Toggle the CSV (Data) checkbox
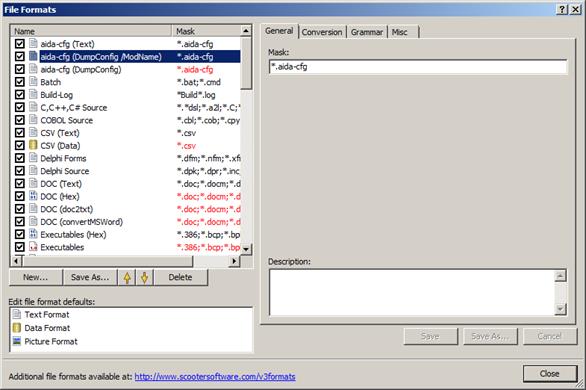Screen dimensions: 586x390 tap(20, 145)
